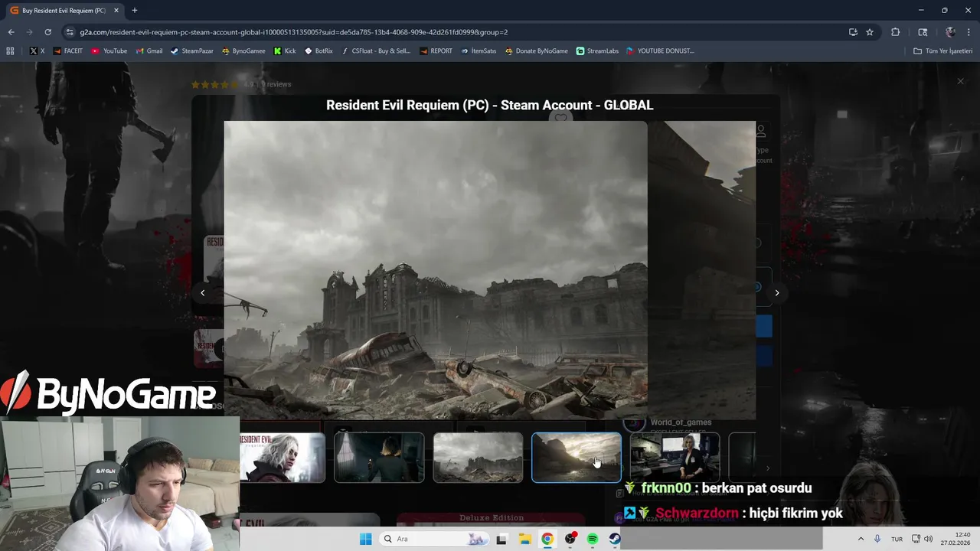Open Spotify from the taskbar

coord(593,539)
